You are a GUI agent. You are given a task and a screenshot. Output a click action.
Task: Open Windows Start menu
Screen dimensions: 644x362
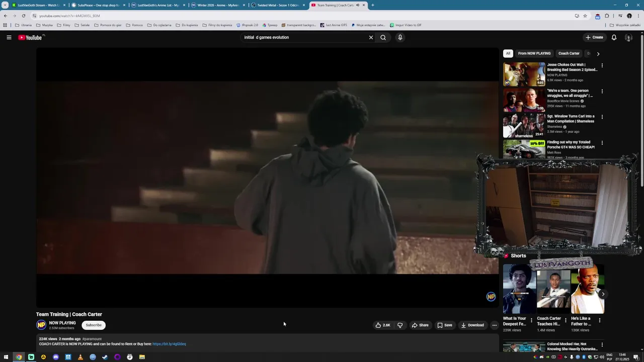coord(6,357)
